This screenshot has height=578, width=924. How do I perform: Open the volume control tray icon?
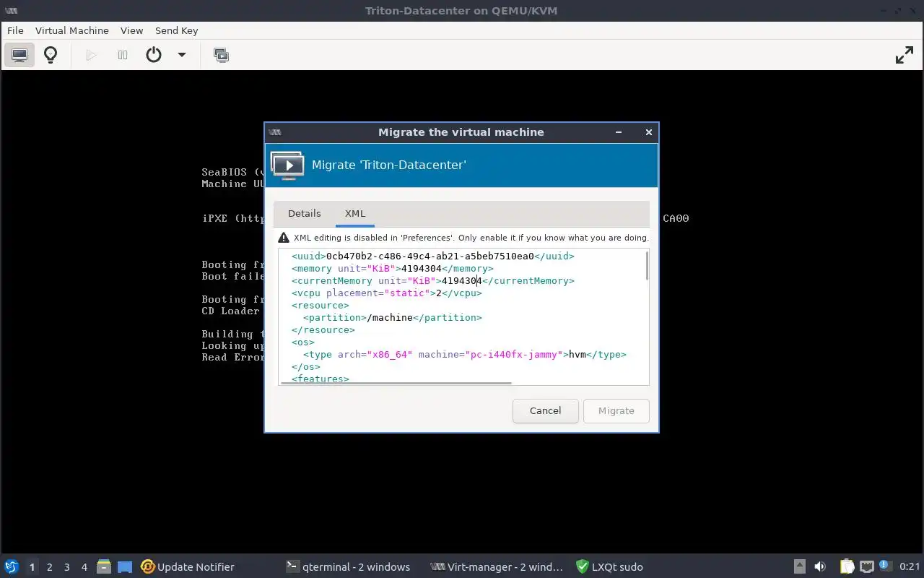[x=820, y=566]
